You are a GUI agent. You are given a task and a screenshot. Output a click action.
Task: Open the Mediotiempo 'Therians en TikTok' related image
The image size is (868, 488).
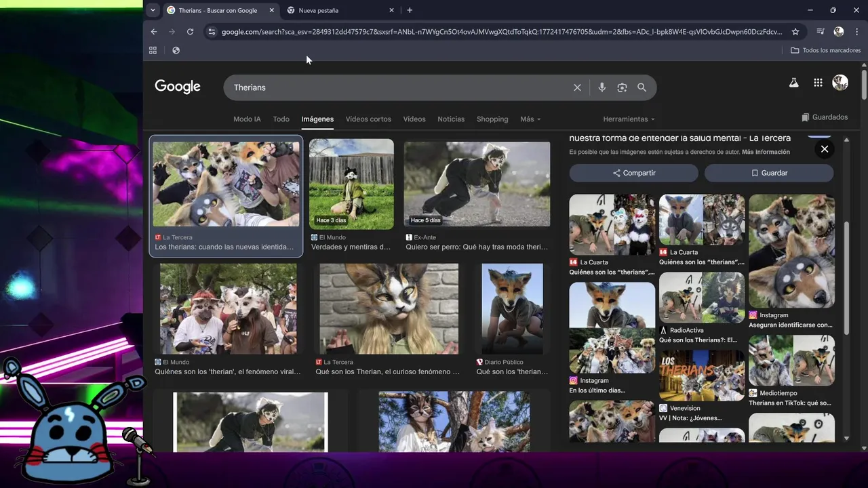tap(791, 361)
